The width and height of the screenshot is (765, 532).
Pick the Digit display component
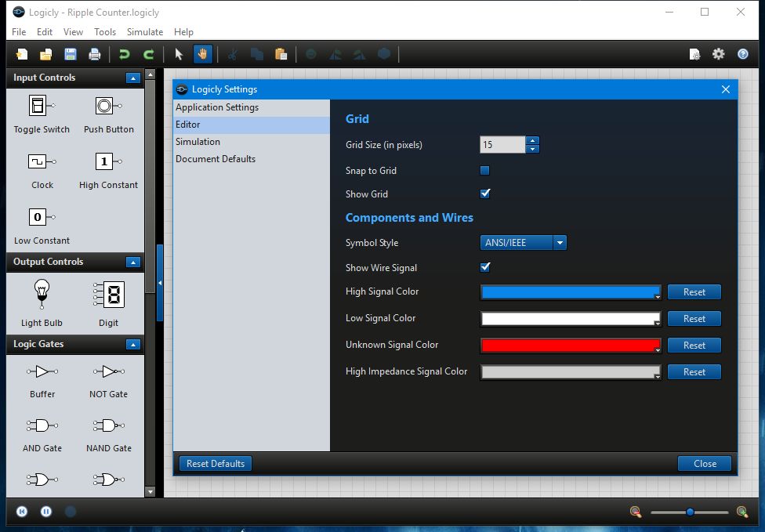(x=108, y=302)
